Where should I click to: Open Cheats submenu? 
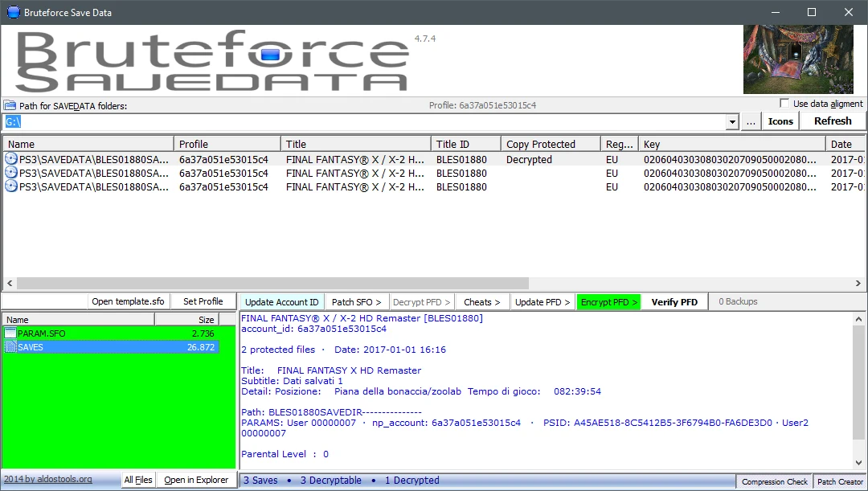(x=481, y=301)
